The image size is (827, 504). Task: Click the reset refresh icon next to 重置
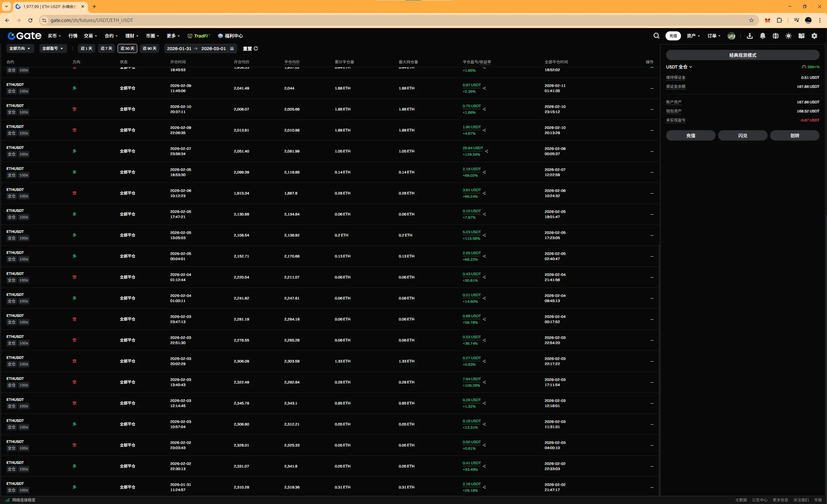pyautogui.click(x=256, y=49)
